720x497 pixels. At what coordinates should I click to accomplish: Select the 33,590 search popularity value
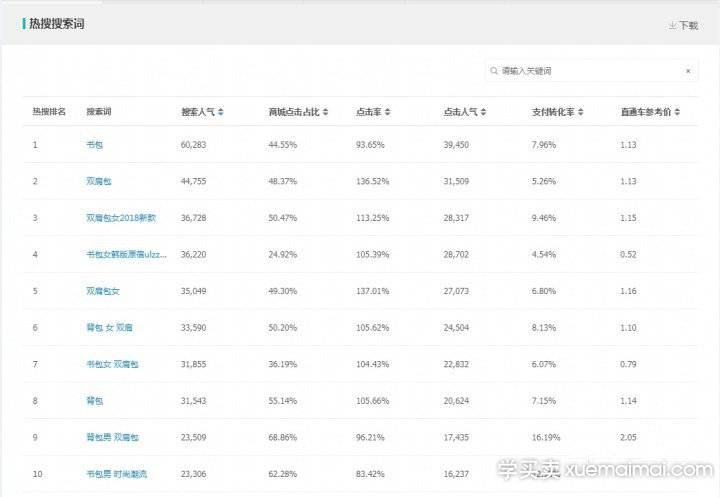pos(193,328)
